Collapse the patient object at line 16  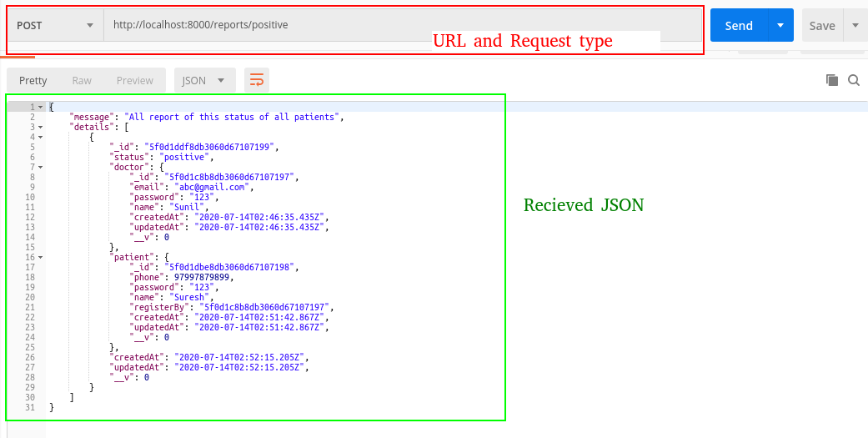[40, 257]
